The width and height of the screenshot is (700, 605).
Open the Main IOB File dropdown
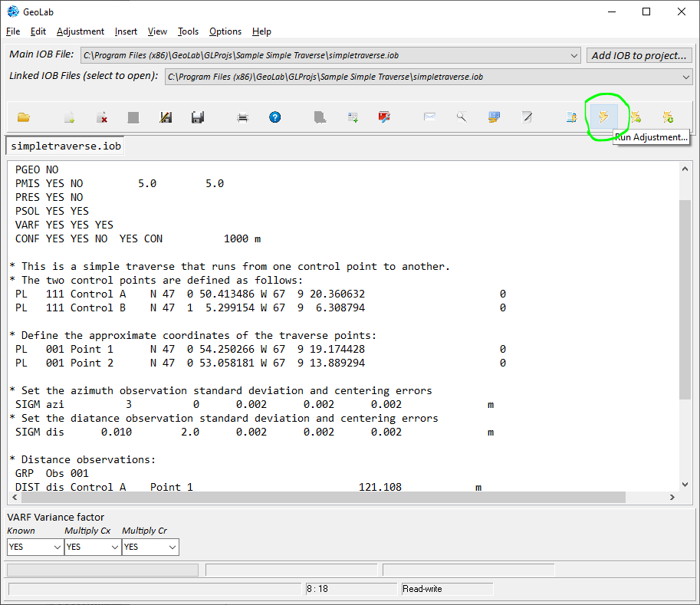tap(574, 55)
